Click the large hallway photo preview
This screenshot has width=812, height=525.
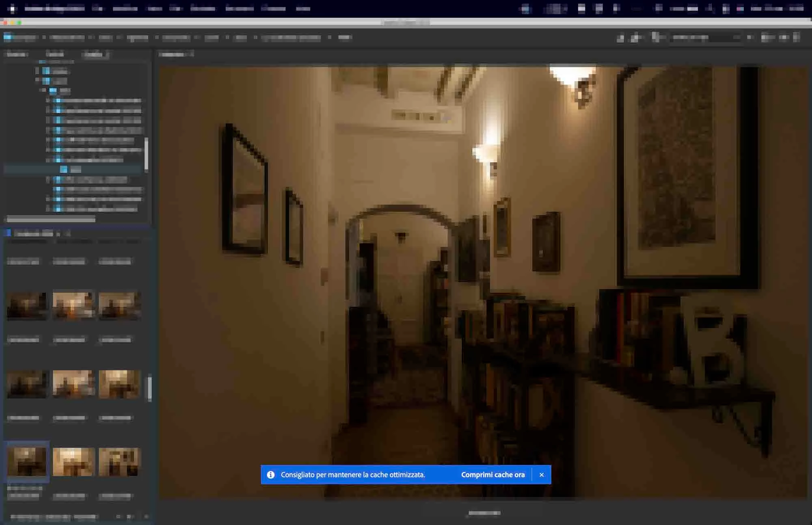click(483, 264)
